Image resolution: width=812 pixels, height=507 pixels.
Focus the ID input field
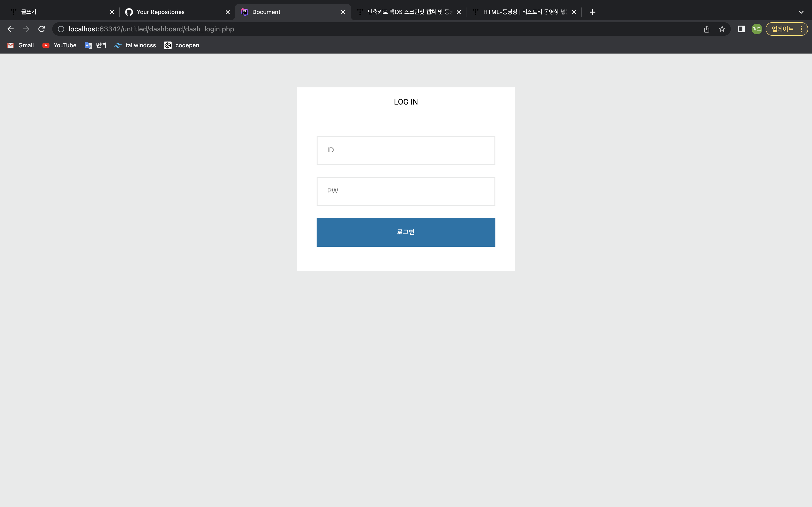click(x=406, y=150)
